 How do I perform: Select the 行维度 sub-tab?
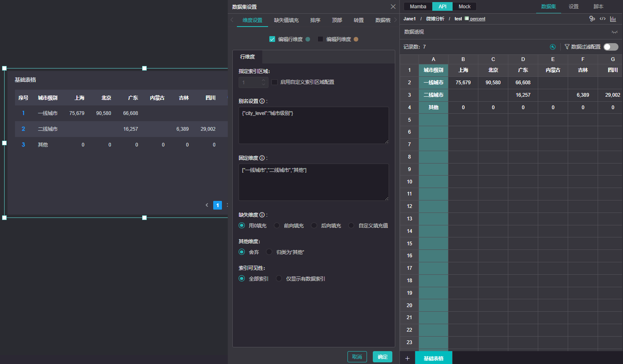point(247,57)
